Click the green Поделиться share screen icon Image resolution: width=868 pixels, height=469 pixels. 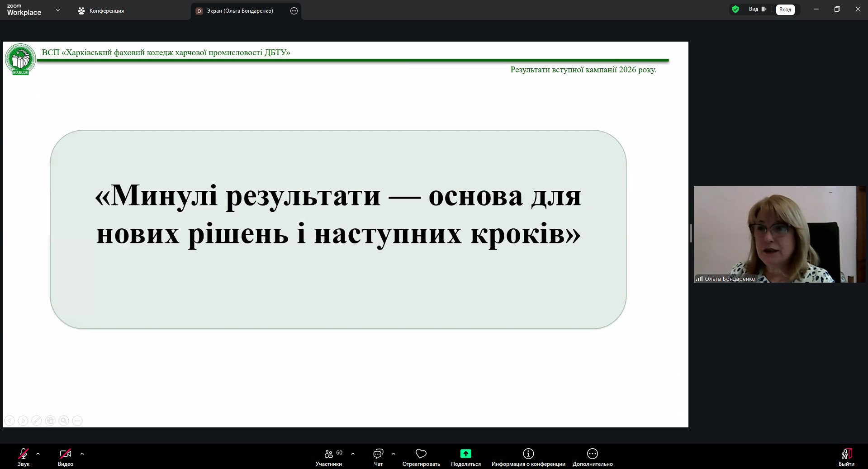(466, 453)
